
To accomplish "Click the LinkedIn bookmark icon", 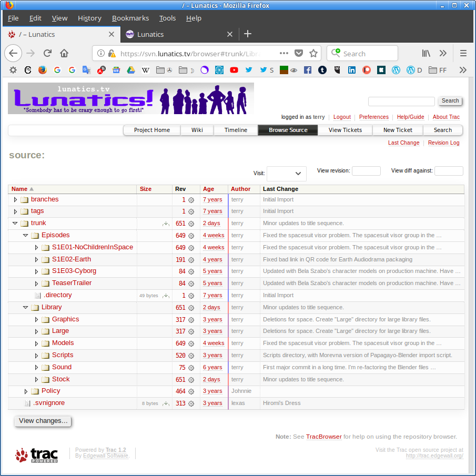I will tap(352, 70).
